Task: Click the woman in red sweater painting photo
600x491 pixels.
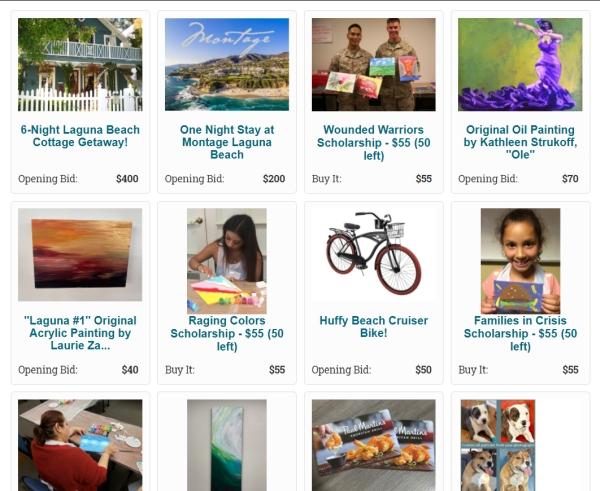Action: click(80, 445)
